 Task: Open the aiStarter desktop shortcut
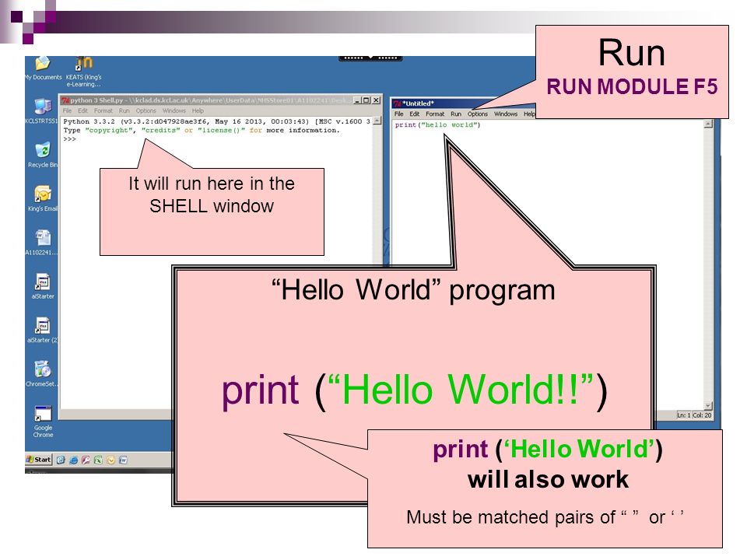click(42, 285)
